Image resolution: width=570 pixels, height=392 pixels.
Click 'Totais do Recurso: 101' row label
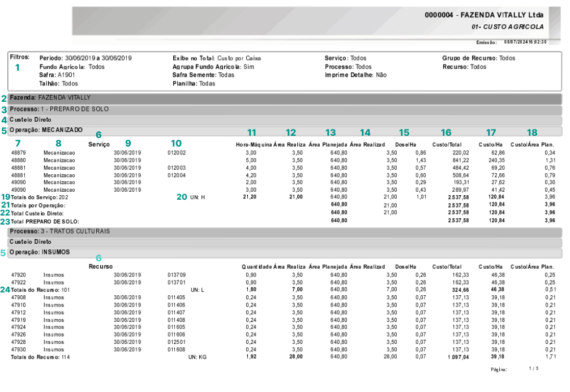(x=40, y=290)
